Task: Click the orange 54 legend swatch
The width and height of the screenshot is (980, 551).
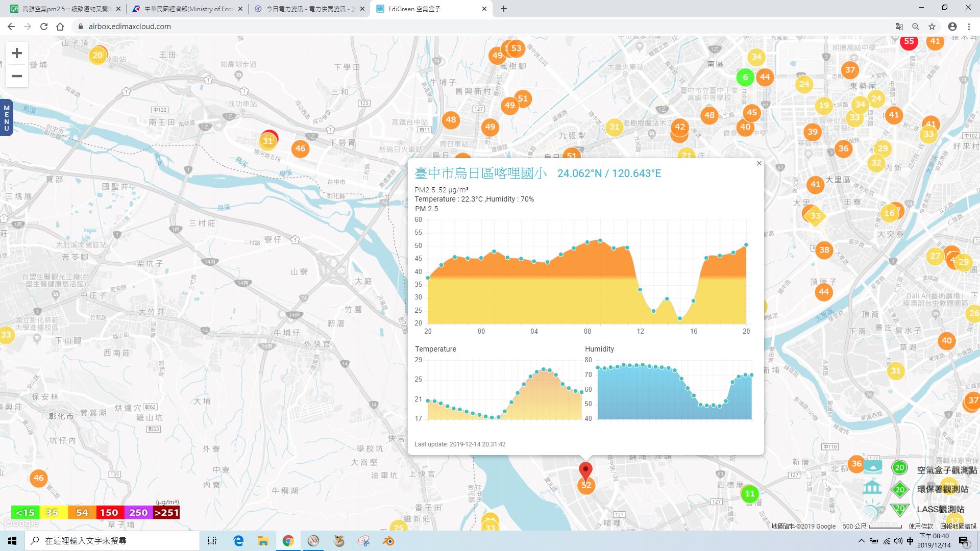Action: (82, 512)
